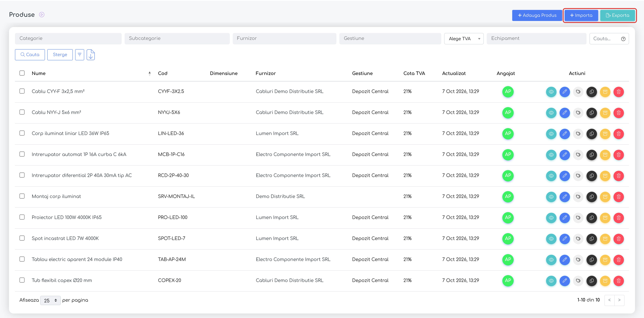This screenshot has width=644, height=318.
Task: Open the Categorie filter dropdown
Action: point(68,39)
